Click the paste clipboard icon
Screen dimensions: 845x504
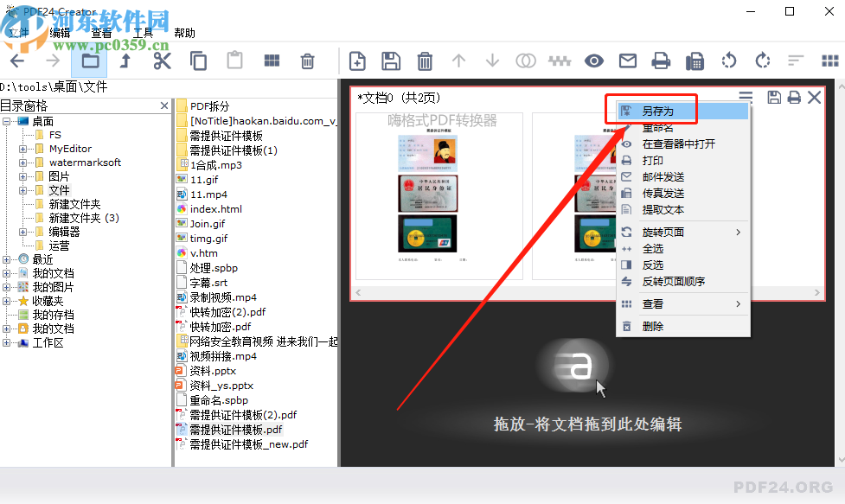234,61
